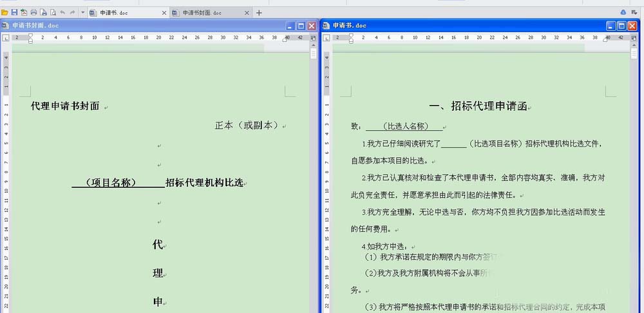This screenshot has height=313, width=644.
Task: Click the Redo arrow icon
Action: 73,13
